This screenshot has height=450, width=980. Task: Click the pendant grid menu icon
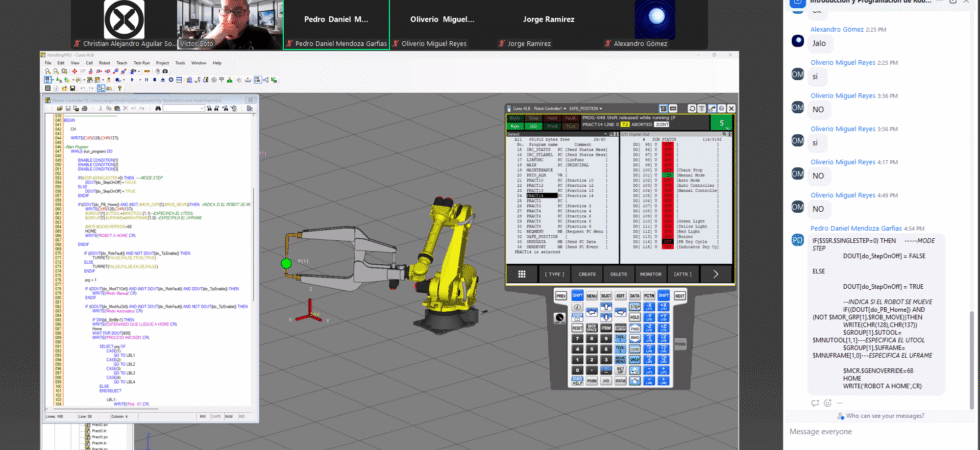(521, 273)
